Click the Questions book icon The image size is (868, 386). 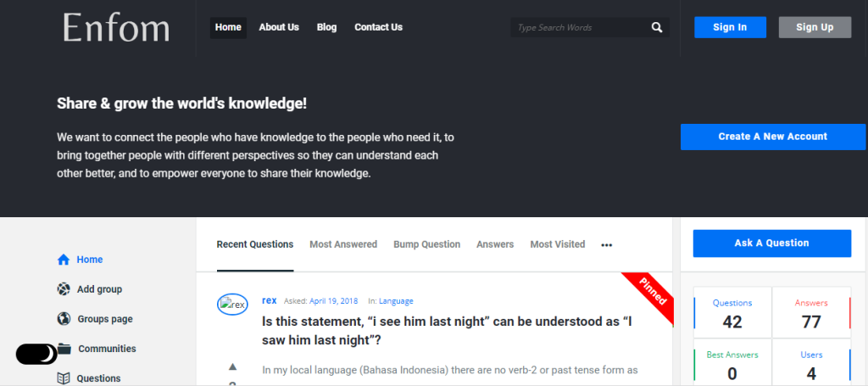(64, 378)
